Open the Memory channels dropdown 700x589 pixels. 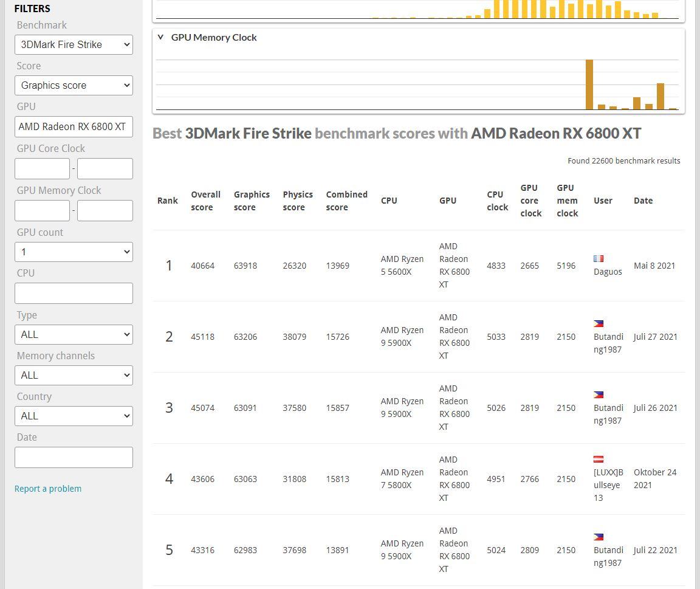point(74,376)
